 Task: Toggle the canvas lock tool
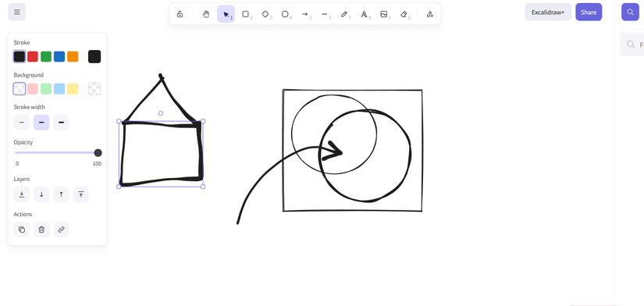click(x=180, y=14)
